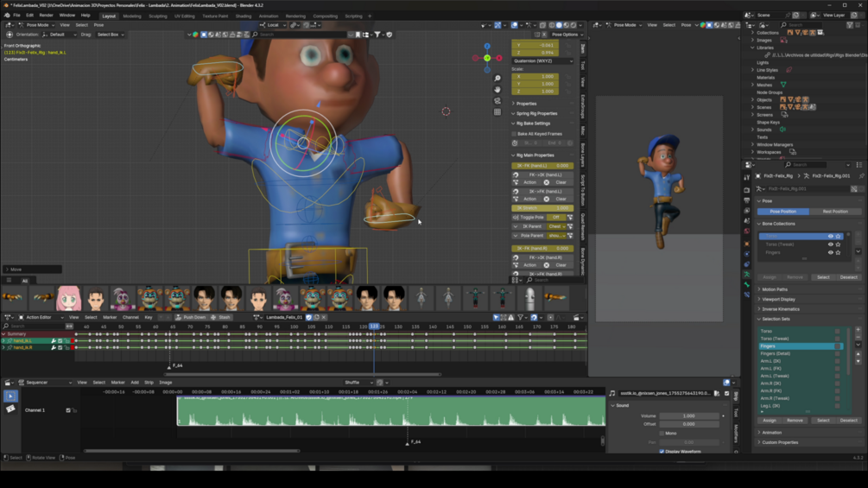Click fake user shield icon for Lambada_Felix_01
This screenshot has height=488, width=868.
coord(309,317)
